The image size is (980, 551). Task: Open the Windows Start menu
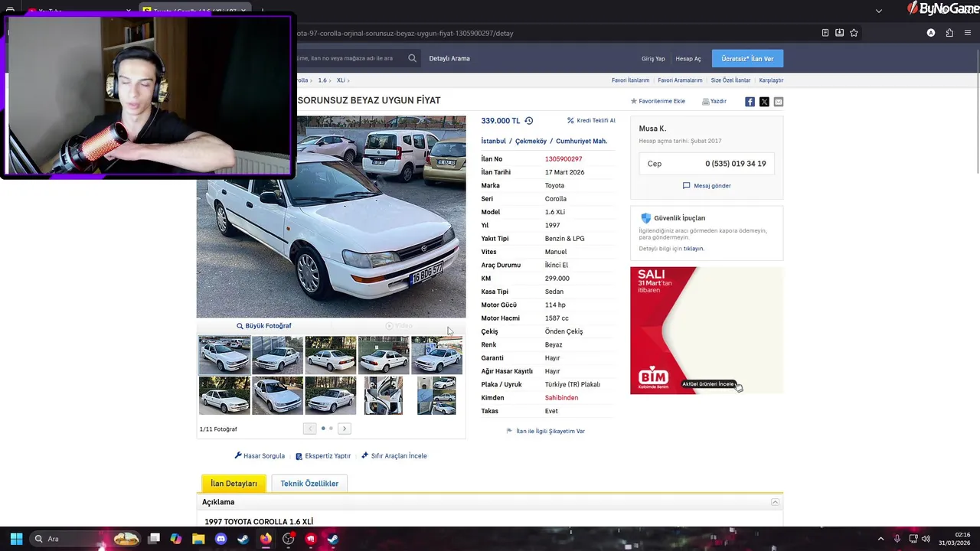coord(16,539)
